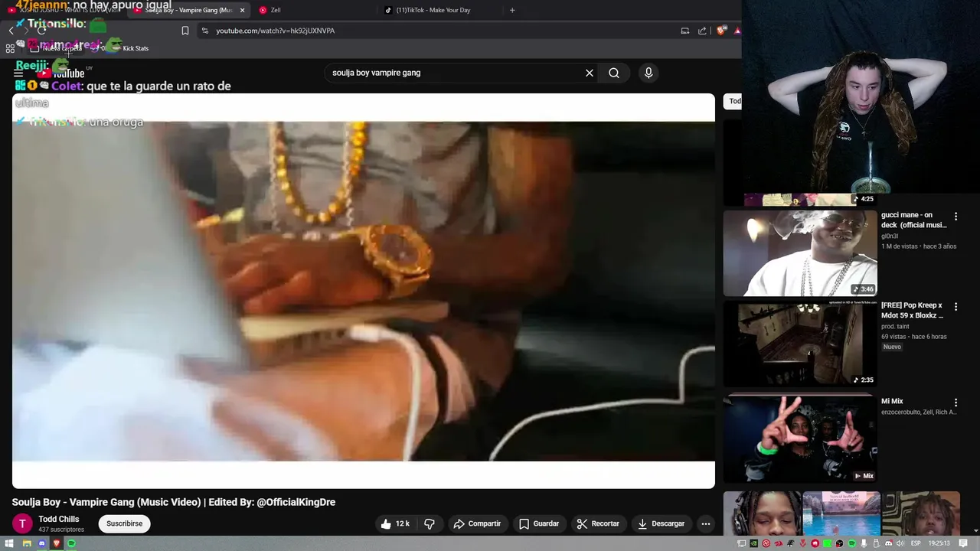Open more actions ellipsis under video
The image size is (980, 551).
pos(706,523)
